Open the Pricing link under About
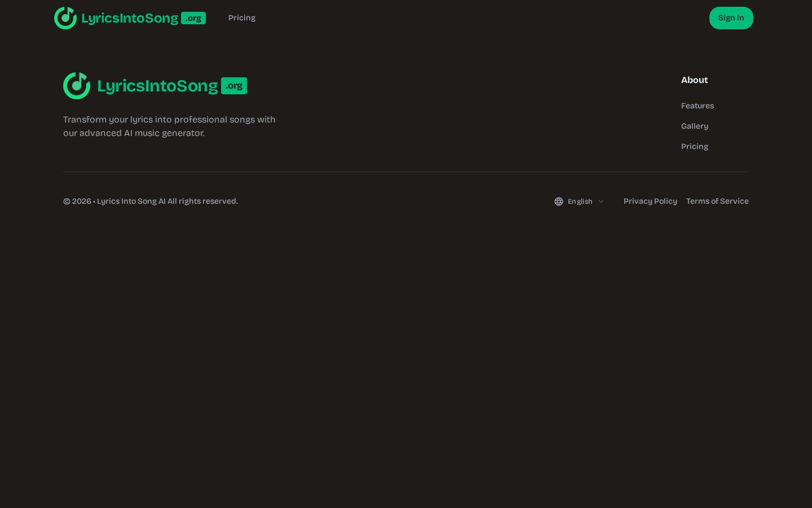This screenshot has width=812, height=508. [x=695, y=147]
